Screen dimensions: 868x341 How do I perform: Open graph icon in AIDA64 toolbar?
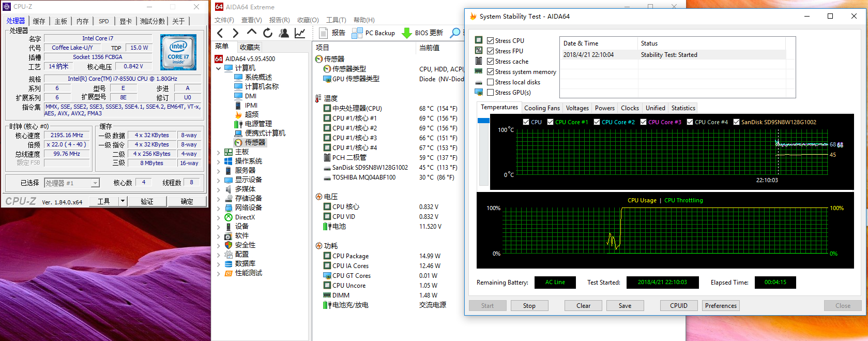click(300, 33)
